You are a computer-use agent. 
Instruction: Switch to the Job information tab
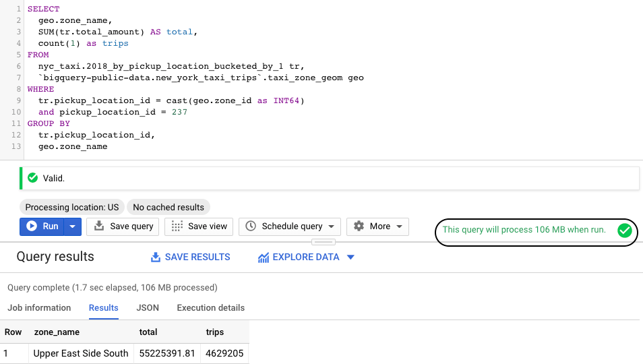39,308
